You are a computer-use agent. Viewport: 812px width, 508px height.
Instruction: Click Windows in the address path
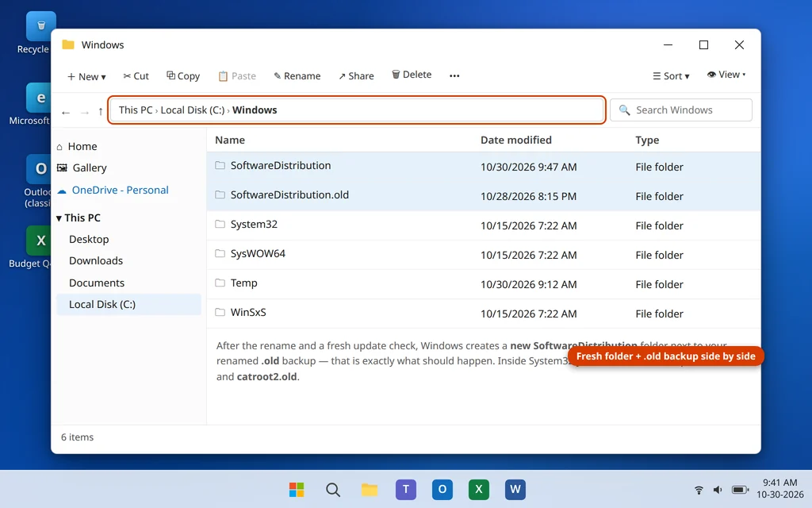click(255, 110)
